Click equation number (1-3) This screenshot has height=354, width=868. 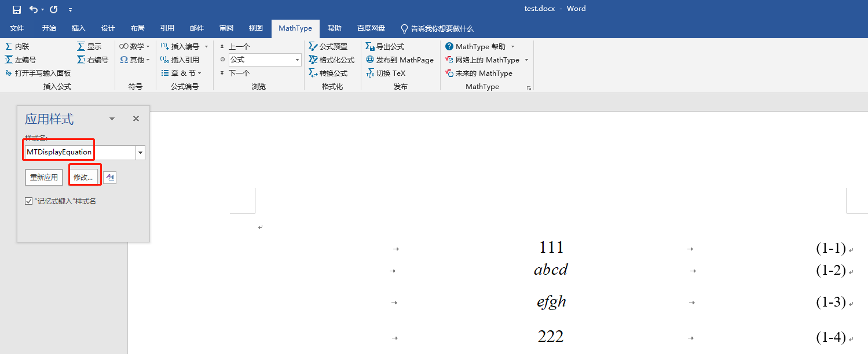tap(831, 302)
